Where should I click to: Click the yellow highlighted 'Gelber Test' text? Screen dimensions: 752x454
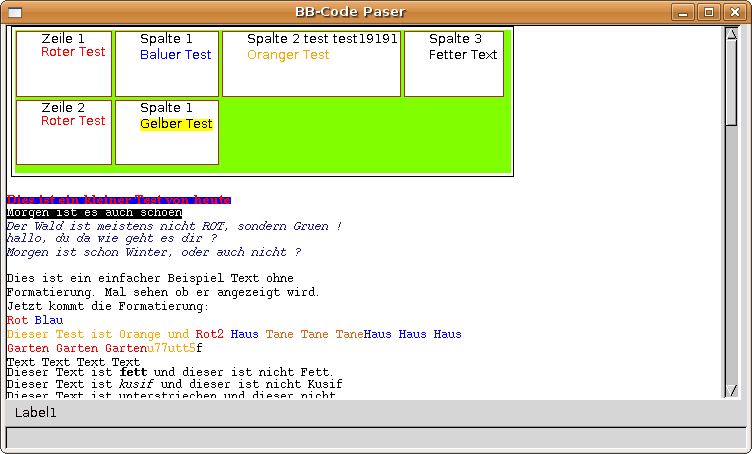click(x=176, y=124)
